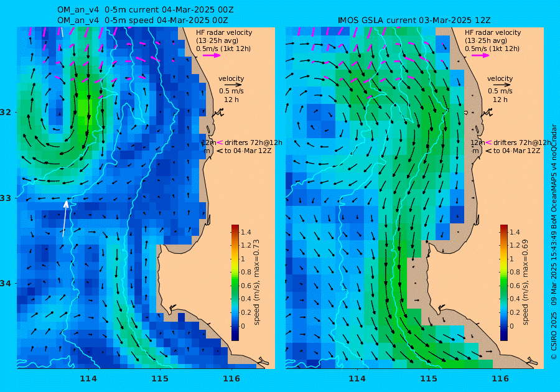Click the 1 tick on right colorbar
560x392 pixels.
512,259
